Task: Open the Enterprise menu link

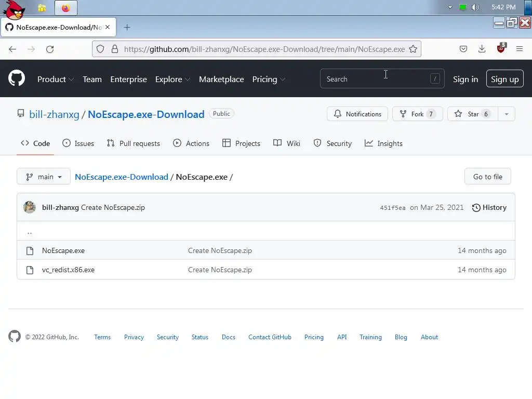Action: click(x=129, y=79)
